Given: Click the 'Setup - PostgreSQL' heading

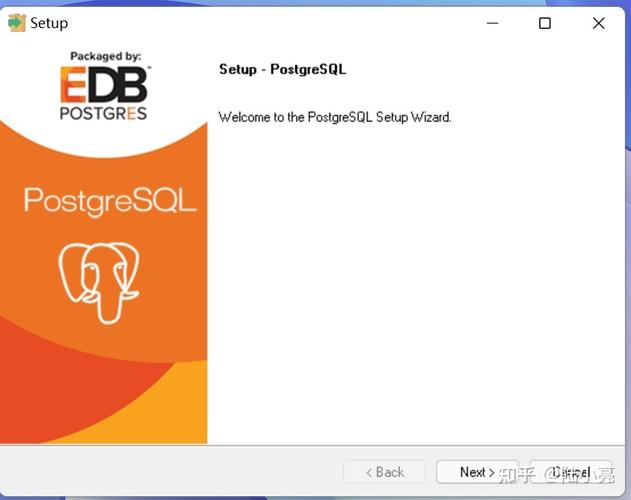Looking at the screenshot, I should [283, 69].
